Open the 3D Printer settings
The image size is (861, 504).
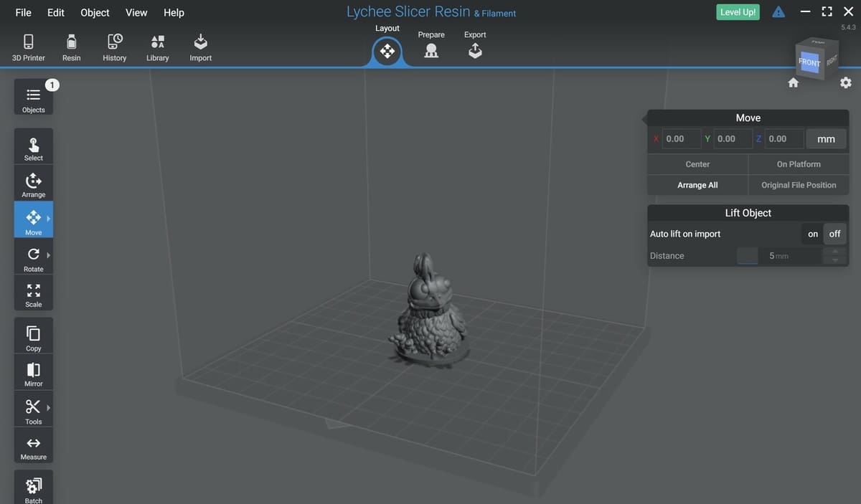pos(29,47)
